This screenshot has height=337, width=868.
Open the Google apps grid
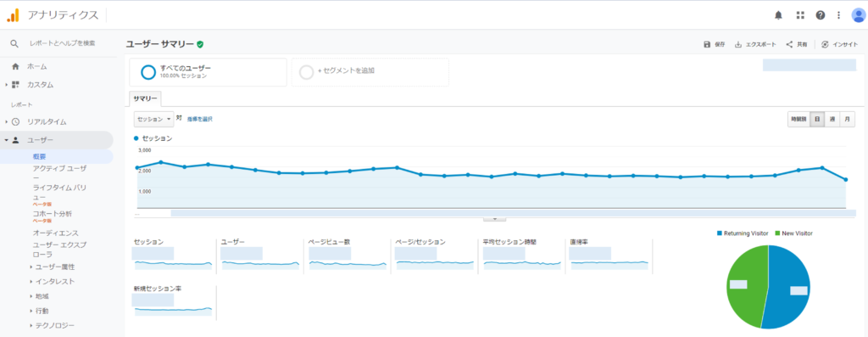[x=800, y=15]
